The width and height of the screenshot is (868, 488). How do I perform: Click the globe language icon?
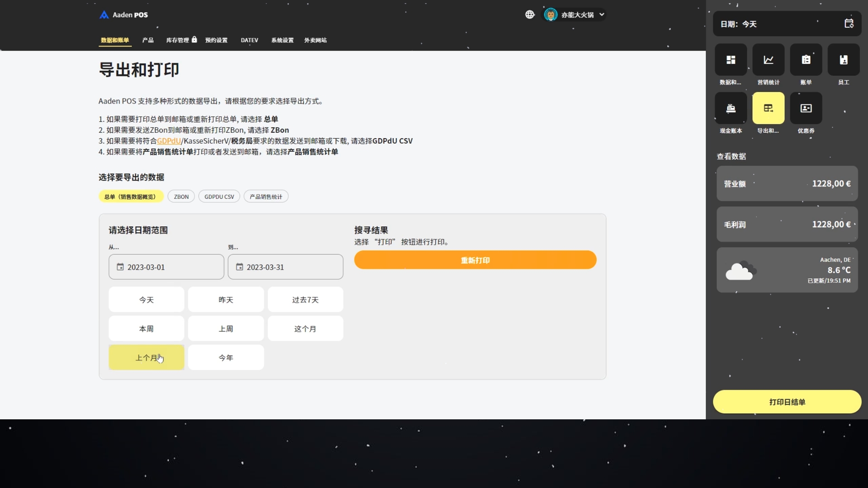point(530,14)
